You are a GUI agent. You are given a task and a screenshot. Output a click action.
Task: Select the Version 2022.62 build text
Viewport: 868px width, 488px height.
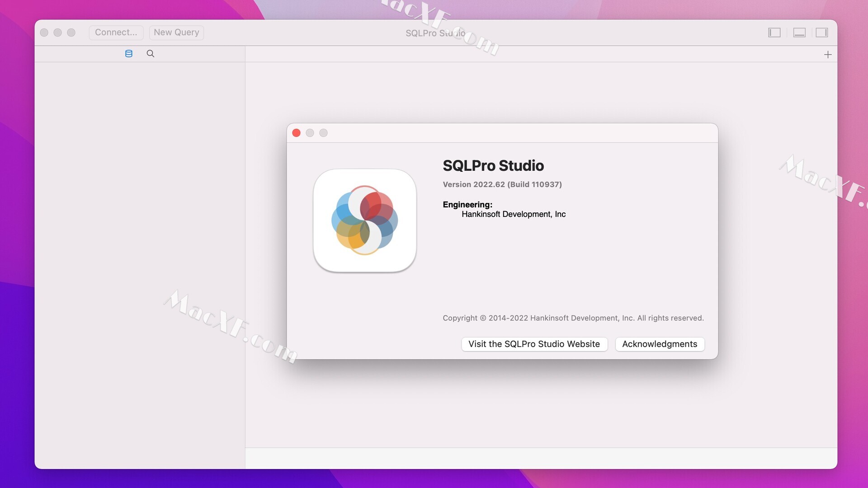(x=502, y=184)
